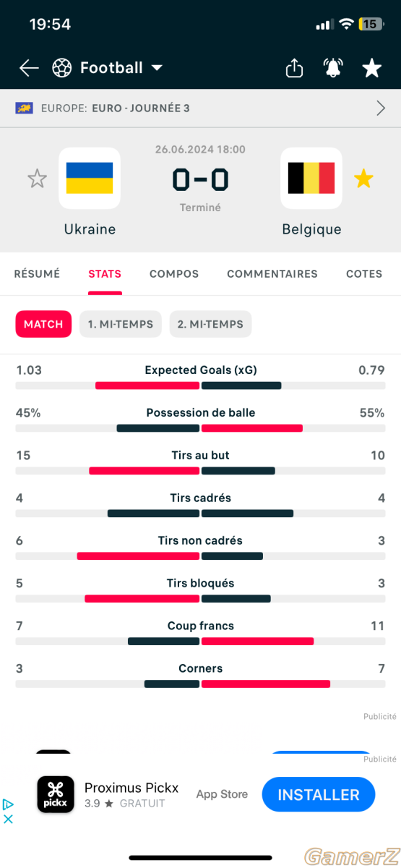This screenshot has width=401, height=868.
Task: Tap the white favorite star in header
Action: 371,68
